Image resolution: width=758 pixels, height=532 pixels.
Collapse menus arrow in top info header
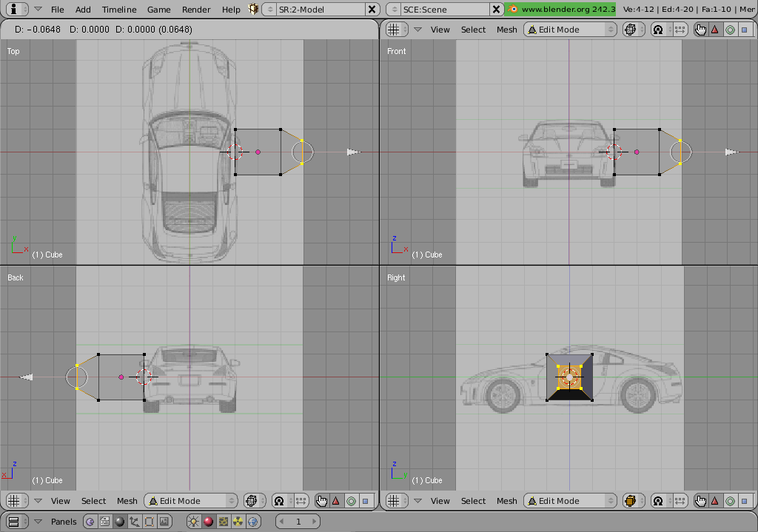pos(38,9)
